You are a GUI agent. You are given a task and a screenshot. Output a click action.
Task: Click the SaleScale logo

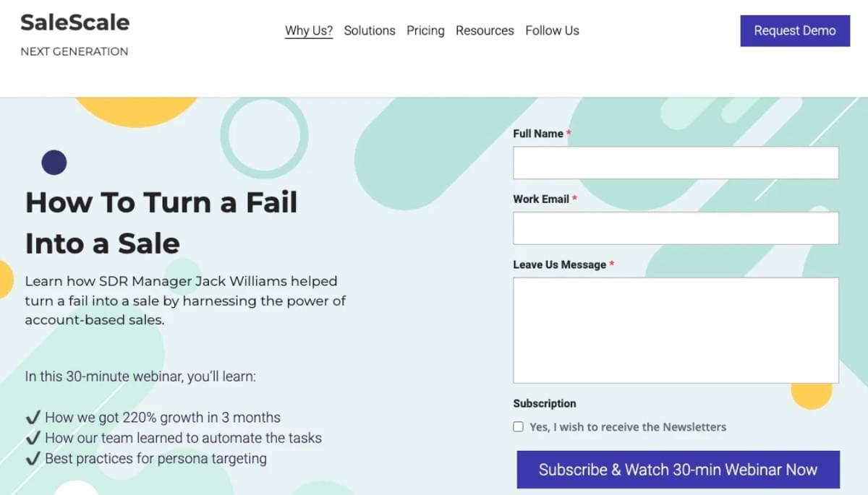[75, 23]
